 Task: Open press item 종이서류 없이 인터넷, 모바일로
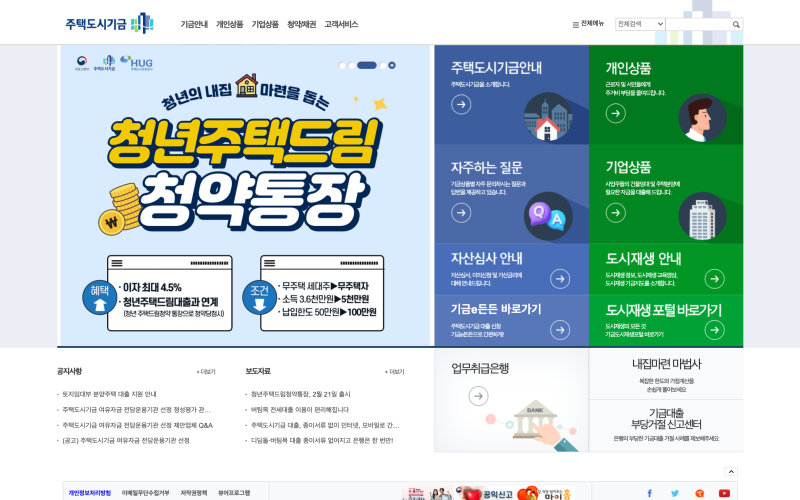[x=325, y=425]
